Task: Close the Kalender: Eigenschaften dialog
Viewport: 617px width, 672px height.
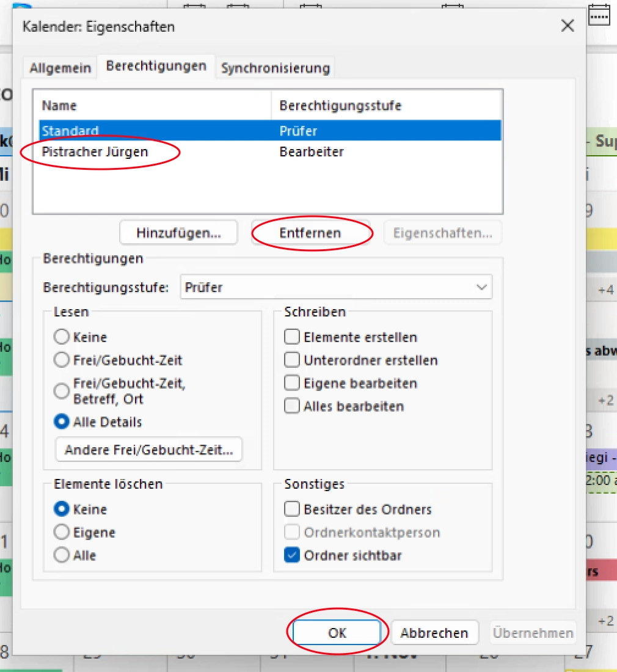Action: 568,26
